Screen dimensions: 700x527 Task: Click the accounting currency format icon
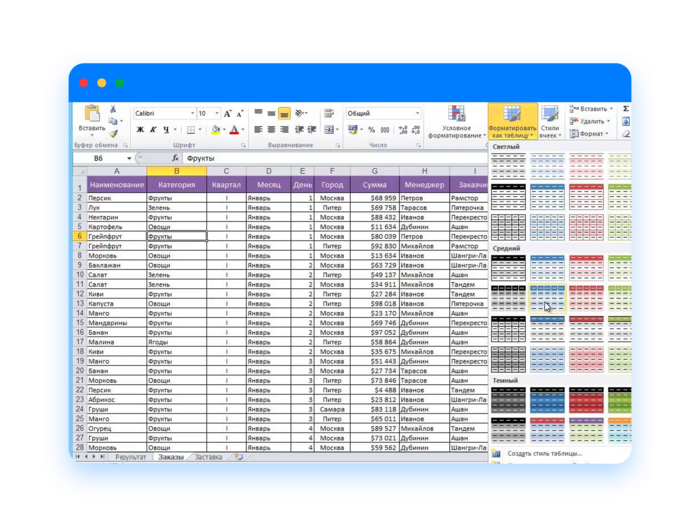[353, 130]
